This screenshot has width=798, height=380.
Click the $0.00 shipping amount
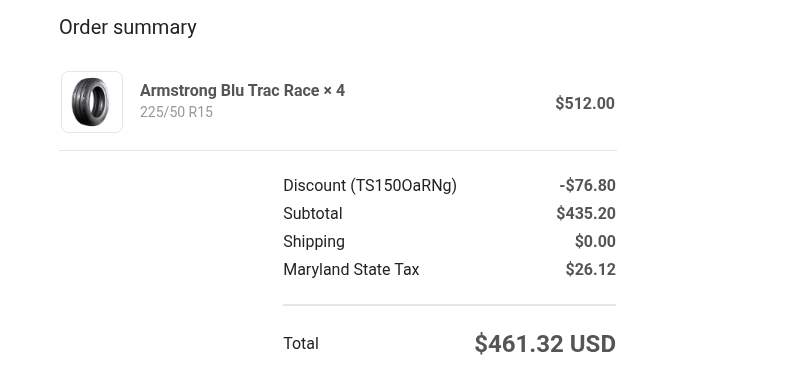tap(595, 241)
